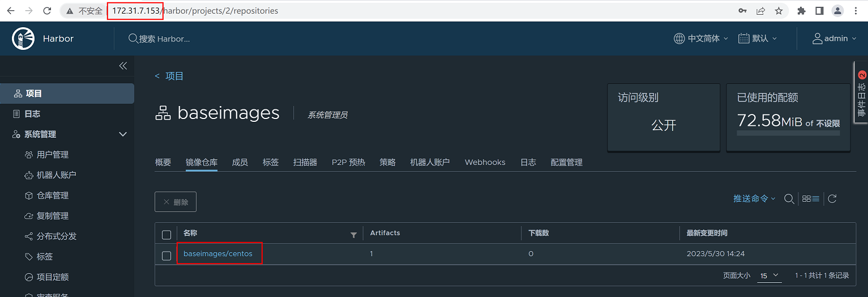Click the refresh repositories icon
868x297 pixels.
click(832, 198)
